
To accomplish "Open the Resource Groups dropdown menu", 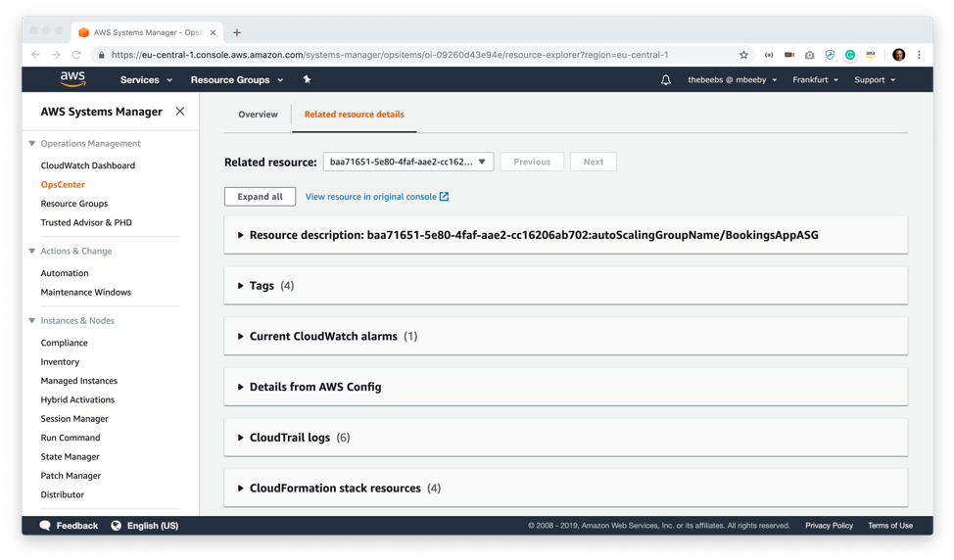I will (237, 79).
